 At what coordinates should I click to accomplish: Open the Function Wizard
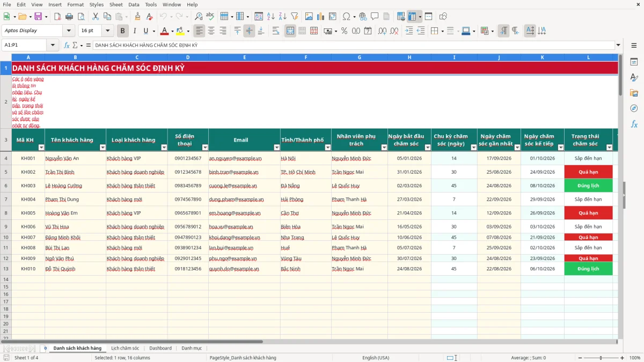click(x=67, y=45)
